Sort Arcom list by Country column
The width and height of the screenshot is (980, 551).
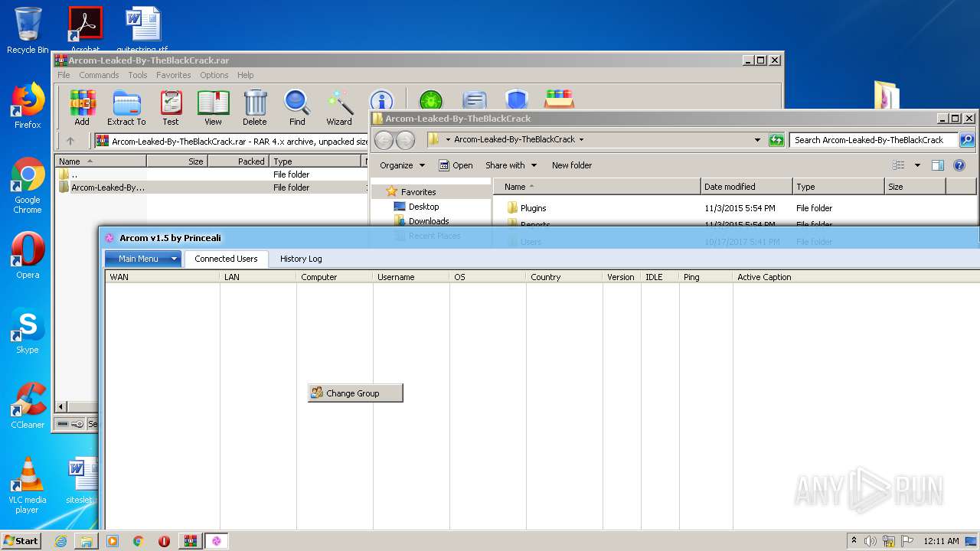[564, 277]
